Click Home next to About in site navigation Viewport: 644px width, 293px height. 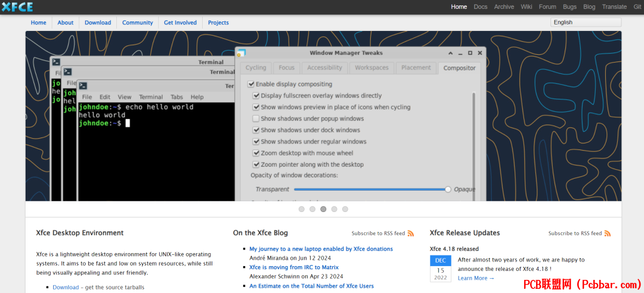tap(38, 23)
